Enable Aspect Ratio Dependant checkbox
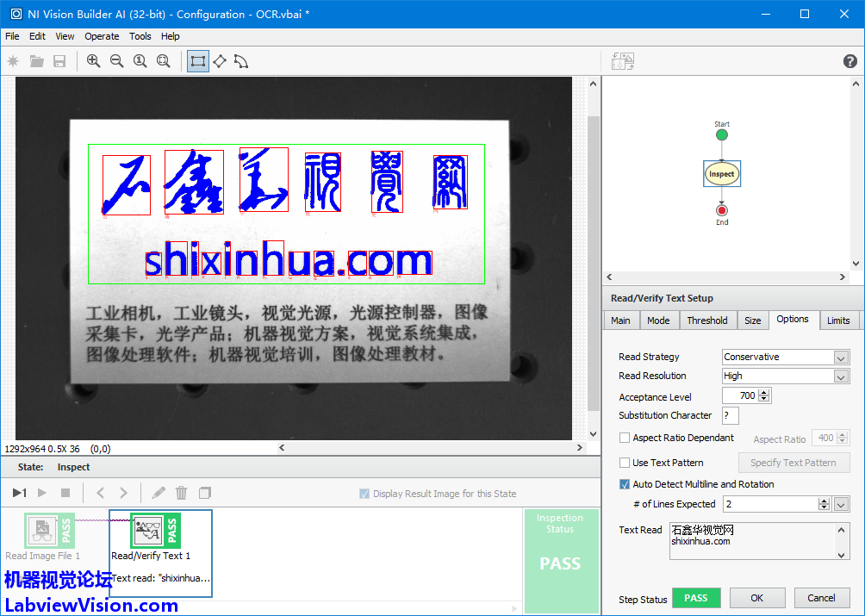The width and height of the screenshot is (865, 616). pyautogui.click(x=625, y=438)
